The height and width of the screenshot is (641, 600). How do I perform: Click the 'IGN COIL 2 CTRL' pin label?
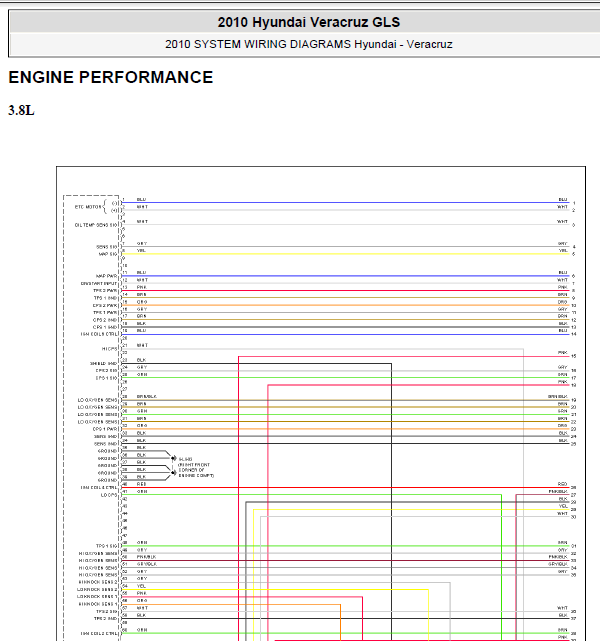tap(99, 634)
